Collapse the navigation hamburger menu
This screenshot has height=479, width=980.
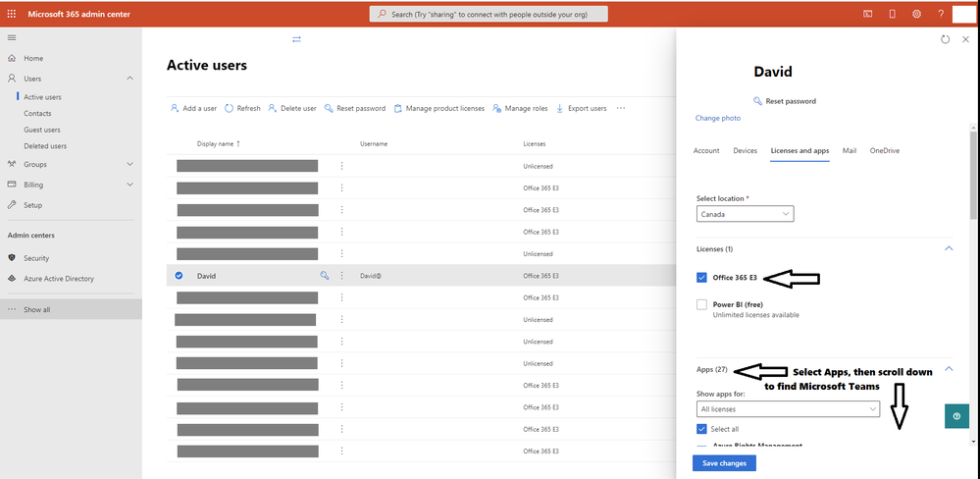[x=11, y=37]
